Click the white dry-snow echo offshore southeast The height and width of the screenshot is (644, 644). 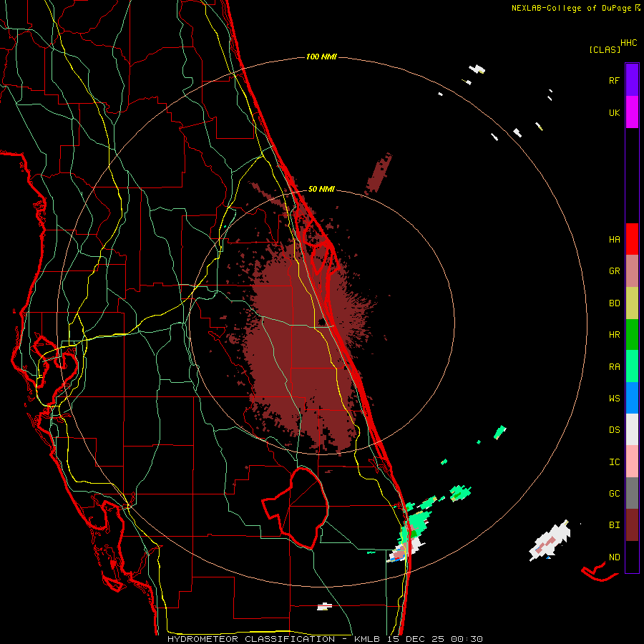[x=550, y=542]
